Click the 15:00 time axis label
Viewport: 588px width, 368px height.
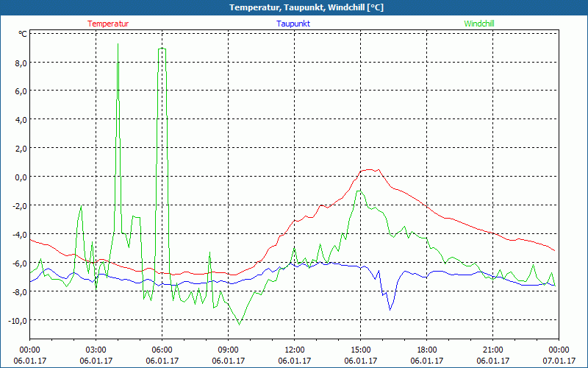pos(361,350)
